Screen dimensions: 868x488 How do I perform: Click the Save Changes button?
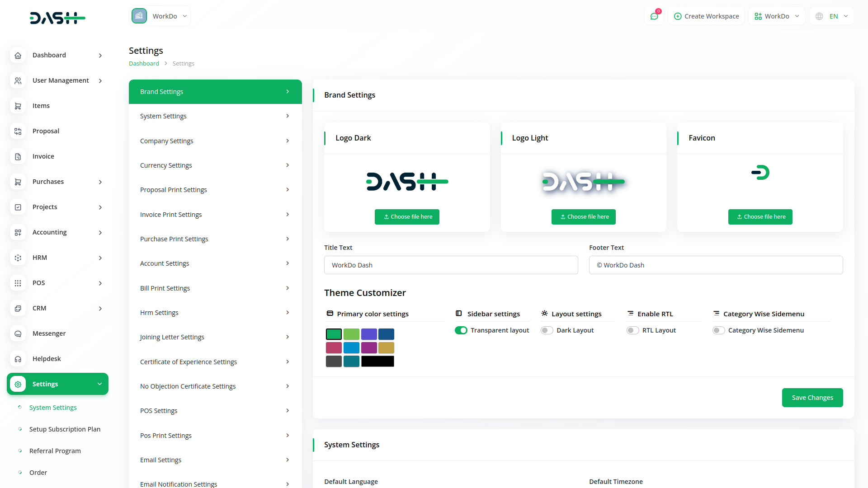pos(812,398)
